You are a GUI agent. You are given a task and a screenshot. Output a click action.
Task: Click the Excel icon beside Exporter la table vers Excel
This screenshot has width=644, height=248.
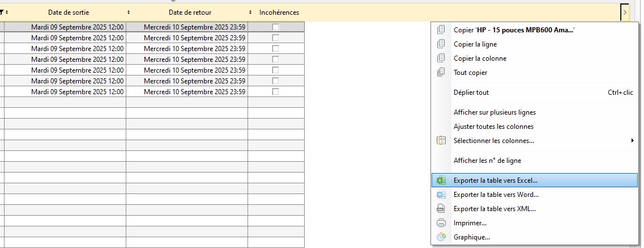[x=441, y=180]
